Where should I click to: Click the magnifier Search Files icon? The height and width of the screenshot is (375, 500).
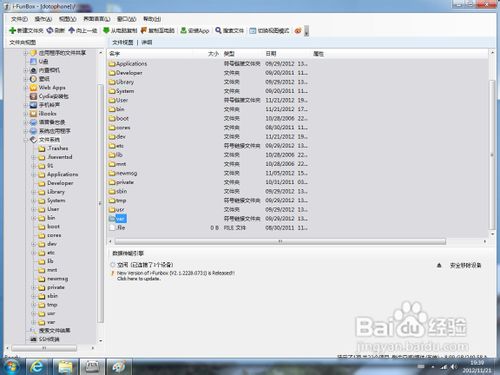click(x=218, y=30)
